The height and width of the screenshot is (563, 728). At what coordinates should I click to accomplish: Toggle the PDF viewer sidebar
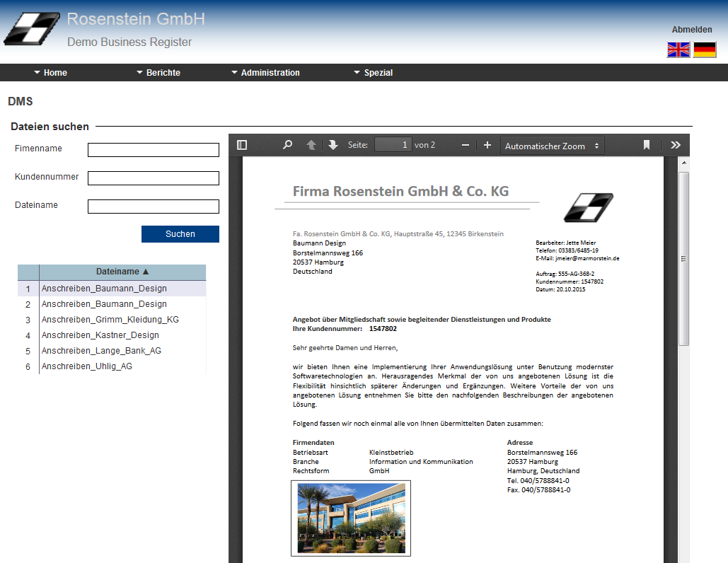point(242,145)
